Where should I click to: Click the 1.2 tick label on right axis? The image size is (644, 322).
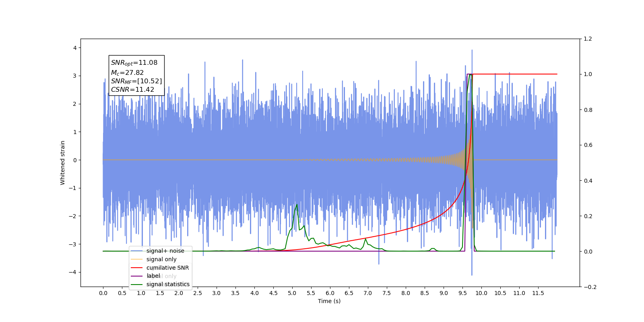tap(588, 39)
